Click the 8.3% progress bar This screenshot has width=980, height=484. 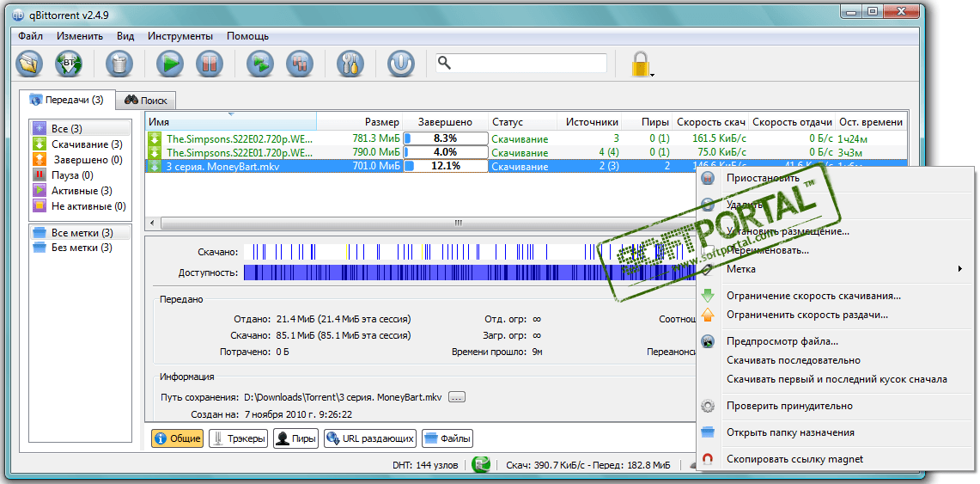(x=446, y=138)
